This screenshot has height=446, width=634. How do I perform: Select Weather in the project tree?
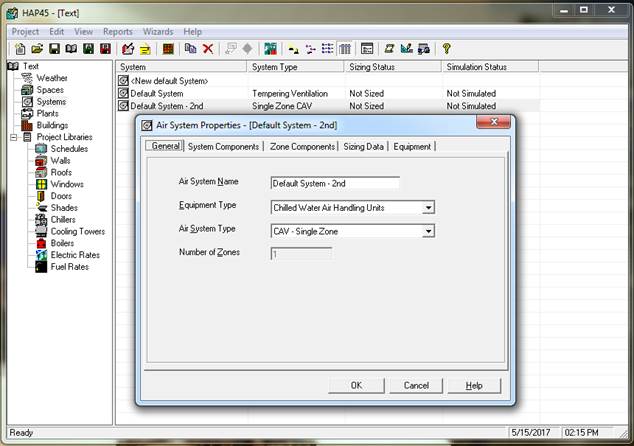pos(52,78)
